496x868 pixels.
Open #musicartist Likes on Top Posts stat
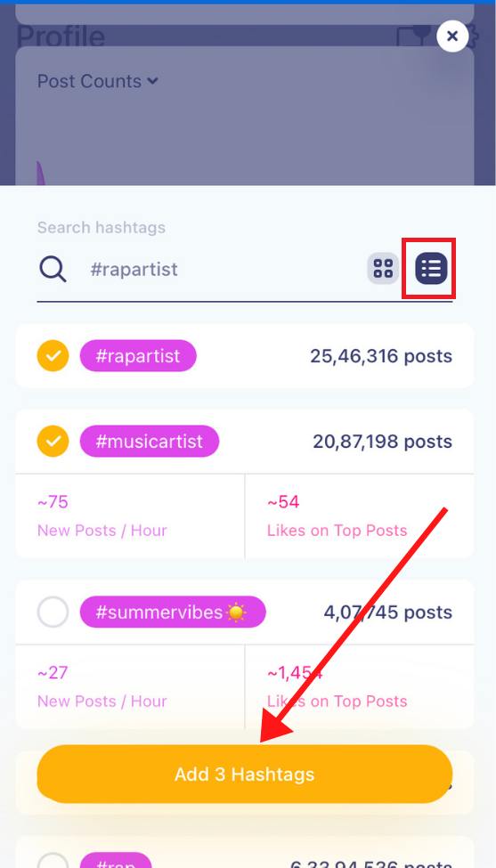pos(359,516)
